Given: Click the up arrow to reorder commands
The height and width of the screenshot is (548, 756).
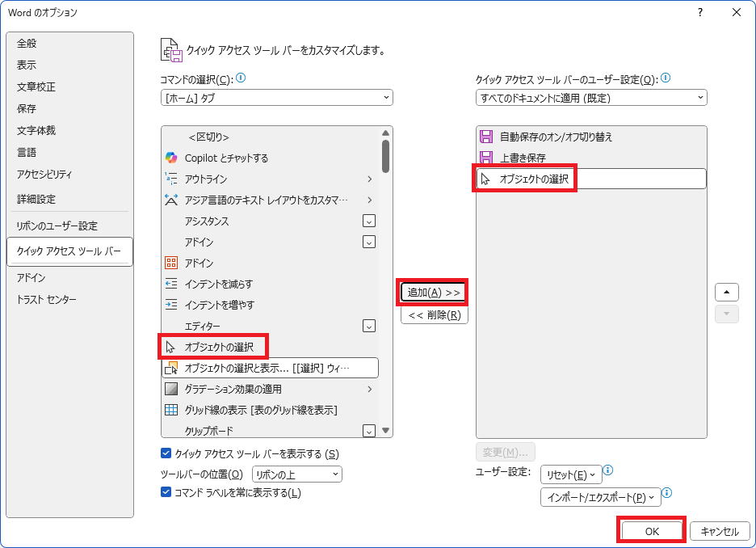Looking at the screenshot, I should [726, 292].
